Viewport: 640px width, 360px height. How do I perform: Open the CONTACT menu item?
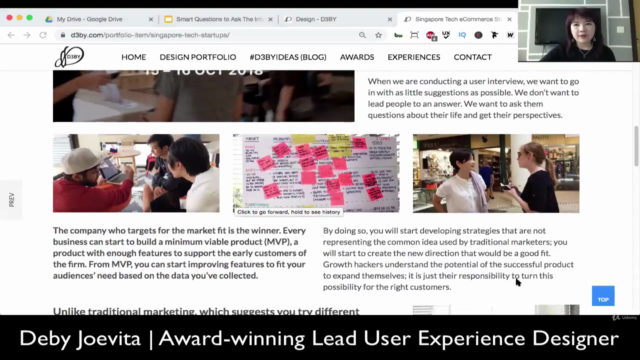tap(472, 57)
